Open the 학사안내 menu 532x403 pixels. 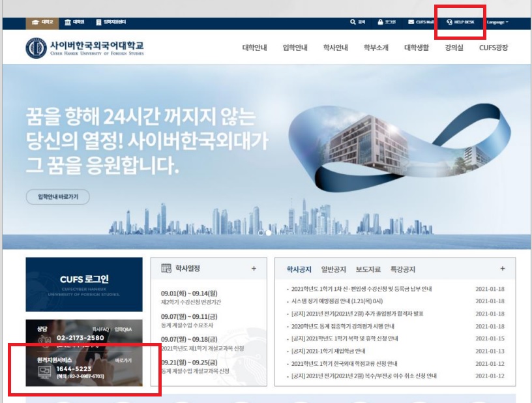[336, 48]
